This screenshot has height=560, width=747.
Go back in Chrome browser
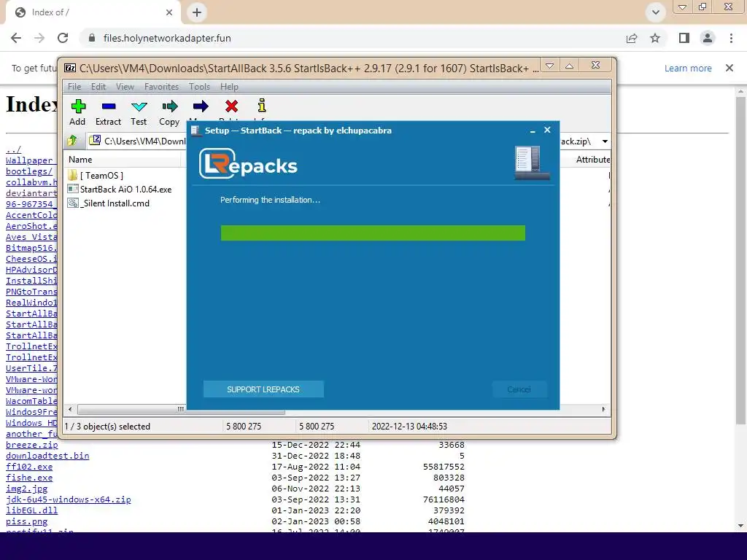[x=16, y=38]
